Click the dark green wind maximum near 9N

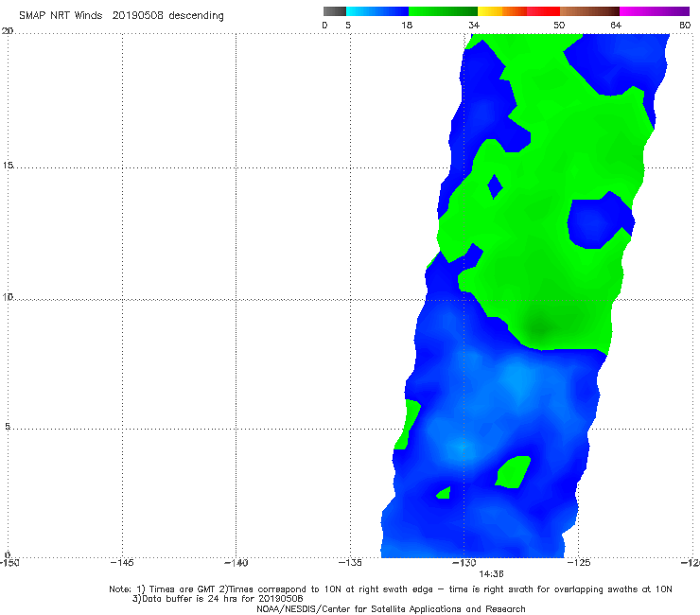point(541,328)
